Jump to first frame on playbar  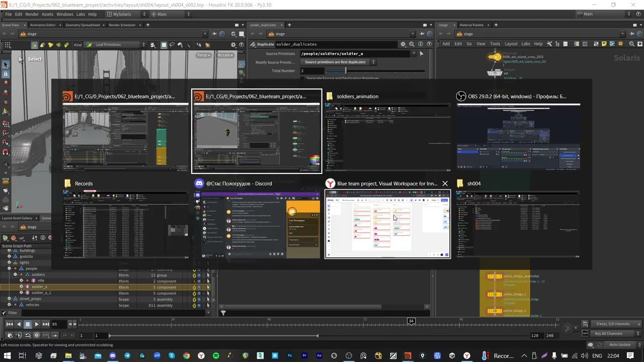[9, 324]
